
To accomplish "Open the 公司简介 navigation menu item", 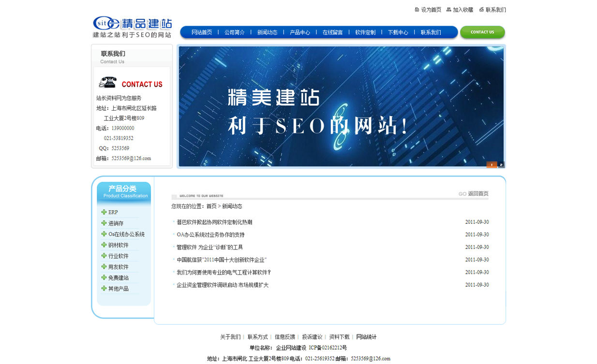I will click(235, 32).
